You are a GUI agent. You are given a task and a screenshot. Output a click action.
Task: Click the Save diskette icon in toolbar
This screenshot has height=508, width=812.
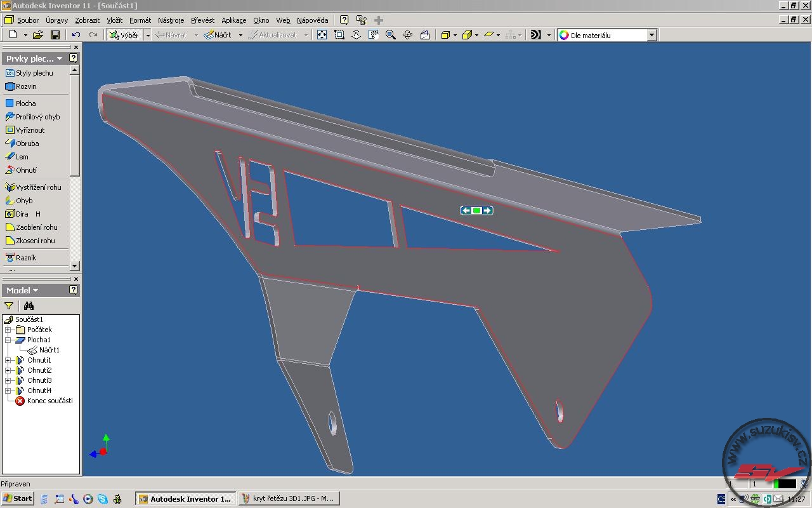(x=55, y=35)
